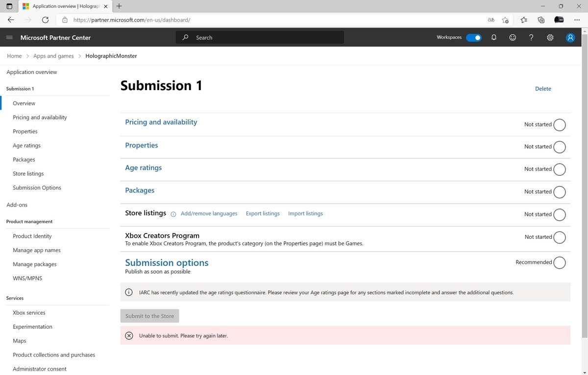
Task: Click the error icon in submit message
Action: [x=129, y=335]
